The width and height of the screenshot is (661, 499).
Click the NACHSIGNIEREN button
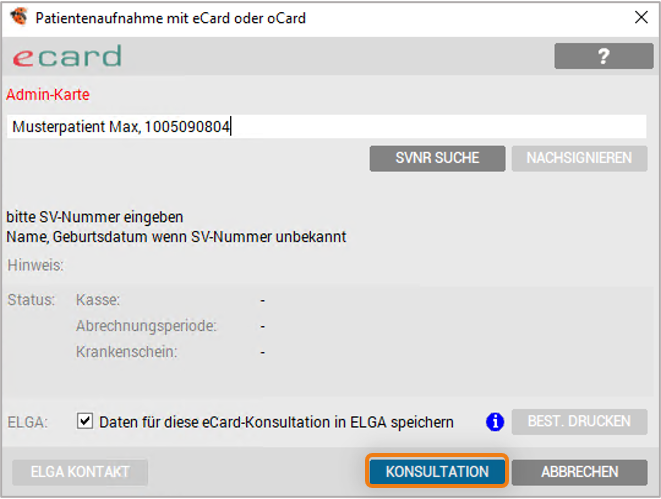click(579, 158)
